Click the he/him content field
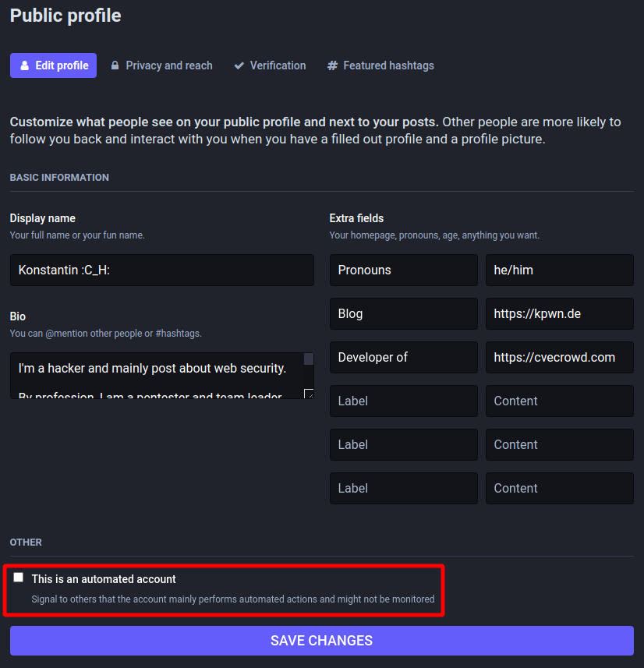Screen dimensions: 644x668 559,270
